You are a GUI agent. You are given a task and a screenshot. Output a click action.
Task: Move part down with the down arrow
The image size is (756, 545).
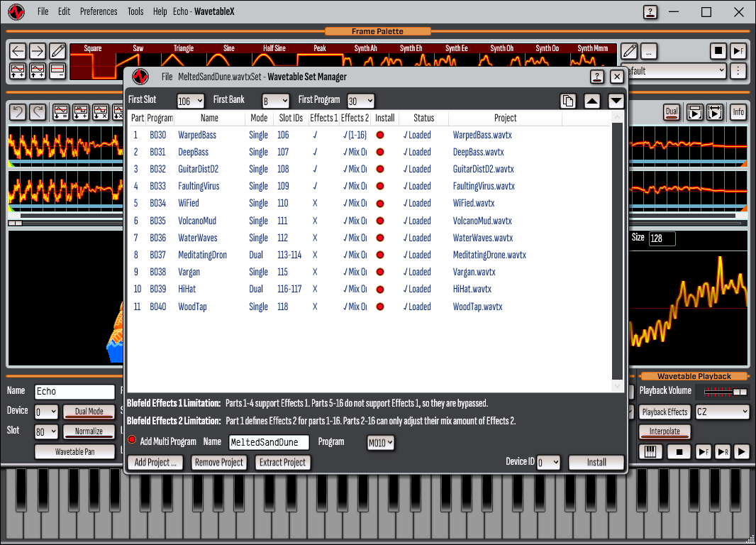(x=616, y=101)
